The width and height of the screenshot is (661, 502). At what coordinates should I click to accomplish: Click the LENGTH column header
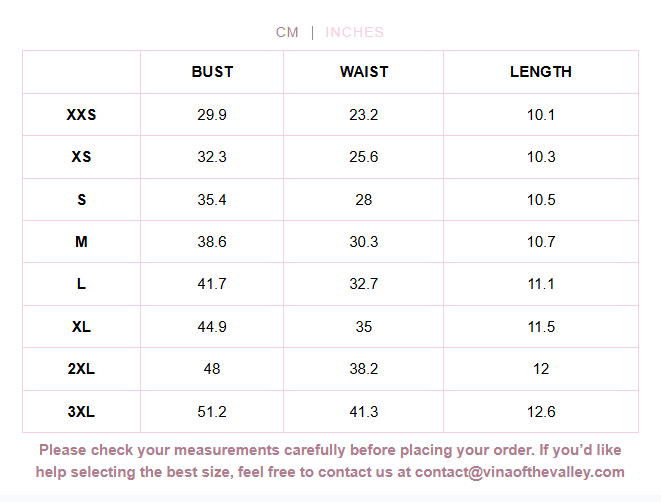[541, 72]
